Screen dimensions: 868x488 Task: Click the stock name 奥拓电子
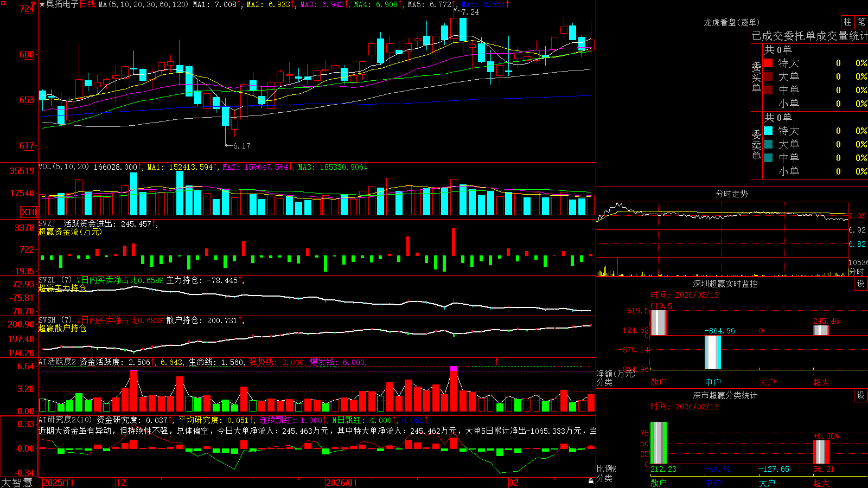62,4
